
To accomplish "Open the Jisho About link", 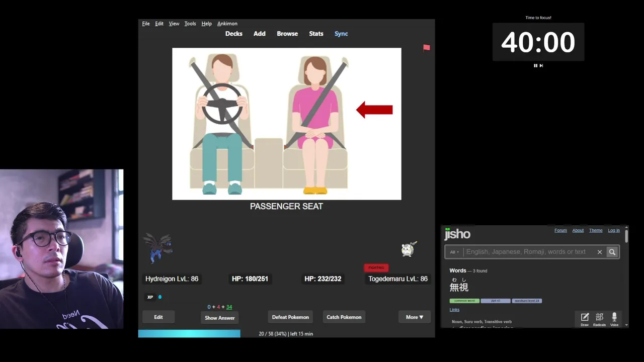I will click(578, 230).
